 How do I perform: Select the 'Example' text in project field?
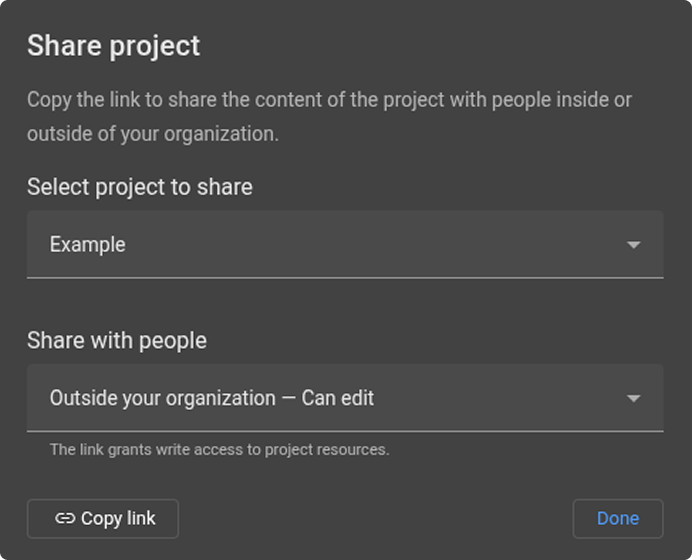pyautogui.click(x=88, y=245)
